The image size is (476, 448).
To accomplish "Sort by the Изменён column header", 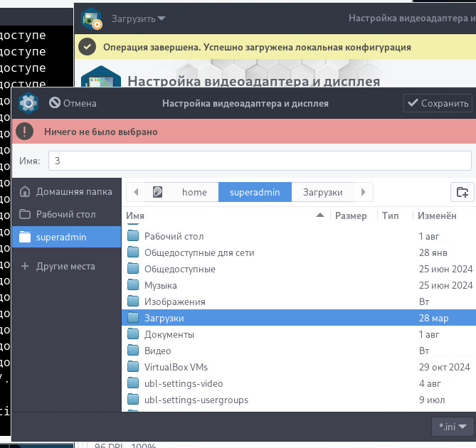I will point(437,215).
